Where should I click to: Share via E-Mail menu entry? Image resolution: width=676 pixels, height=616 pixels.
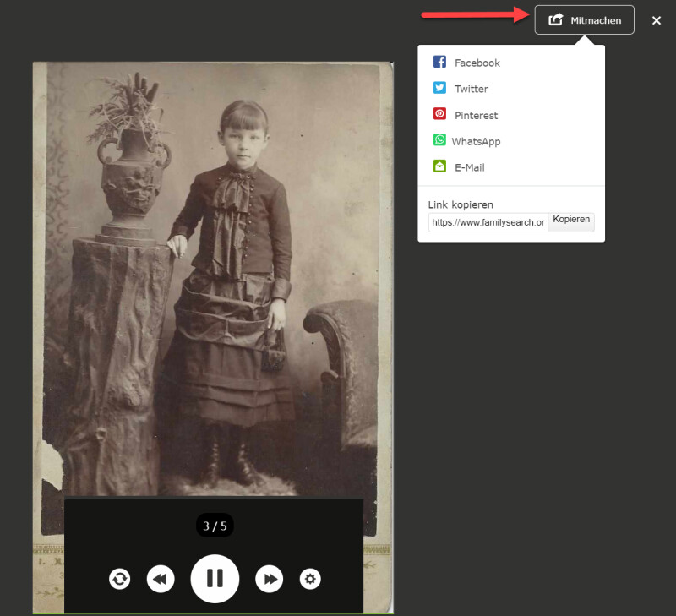click(x=459, y=166)
